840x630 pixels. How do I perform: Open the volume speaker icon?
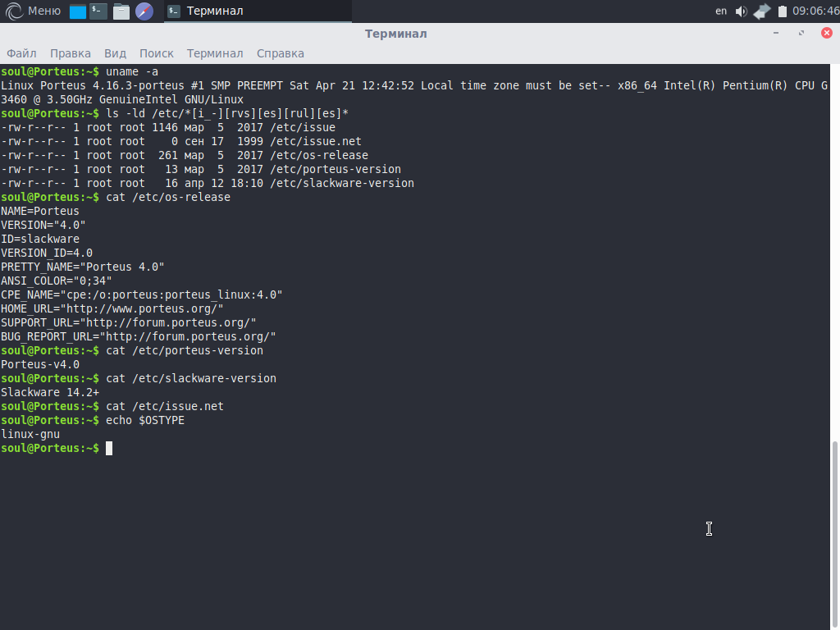pyautogui.click(x=742, y=11)
